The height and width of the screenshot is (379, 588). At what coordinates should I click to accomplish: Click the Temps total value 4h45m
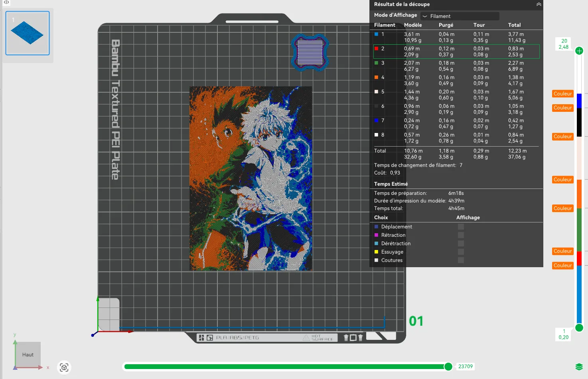click(x=456, y=208)
